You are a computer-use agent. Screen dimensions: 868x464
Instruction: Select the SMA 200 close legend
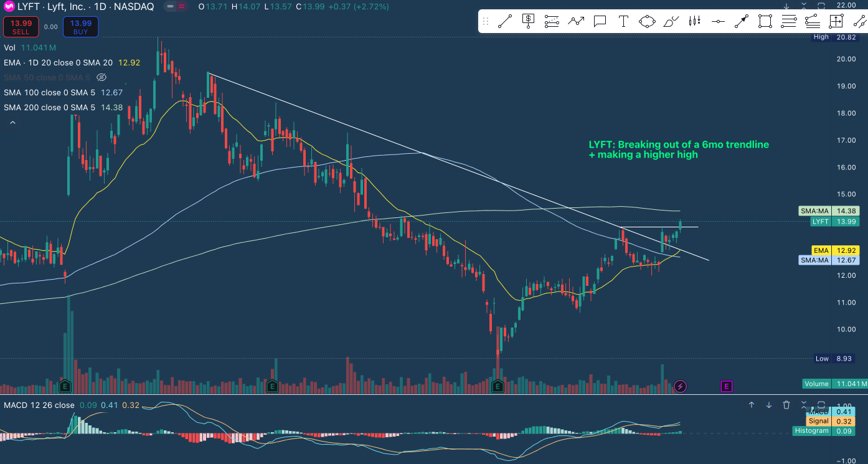click(x=63, y=108)
